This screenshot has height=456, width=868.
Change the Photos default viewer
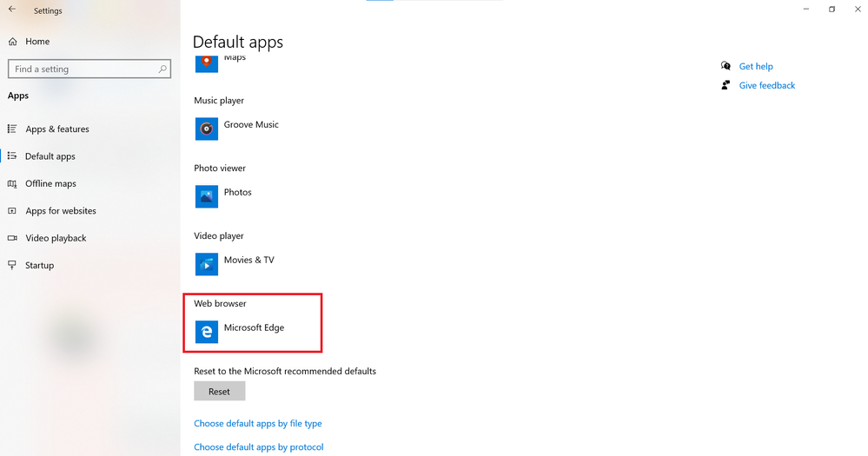click(237, 192)
